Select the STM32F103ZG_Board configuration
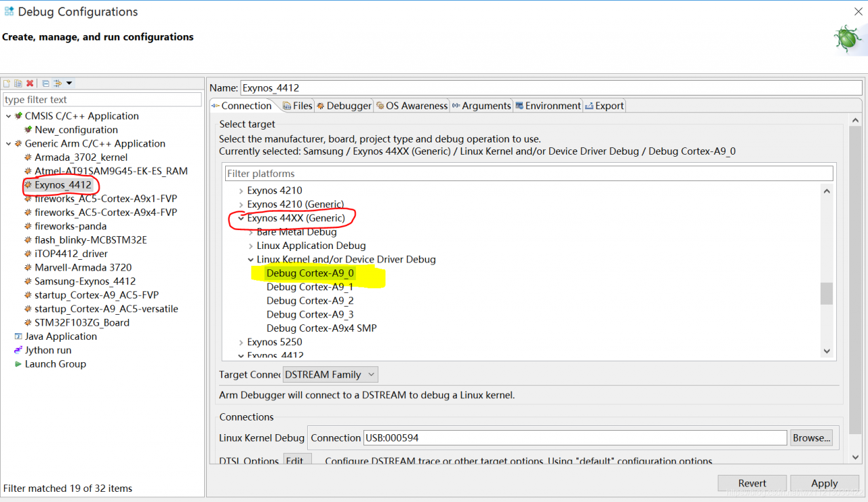The image size is (868, 502). pyautogui.click(x=82, y=323)
